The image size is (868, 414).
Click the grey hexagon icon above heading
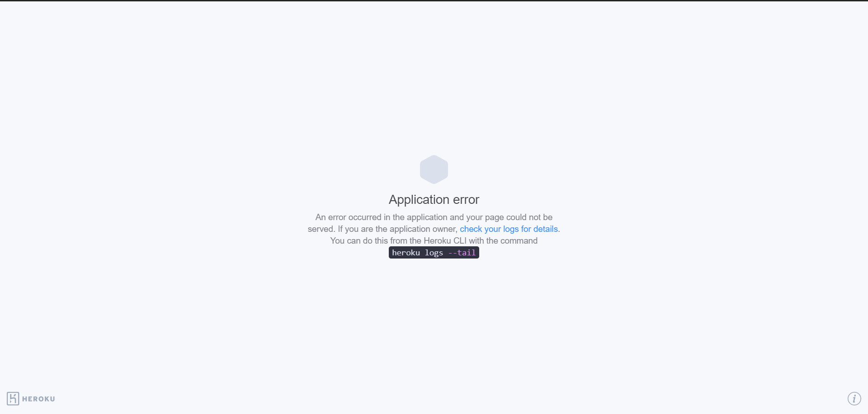(x=434, y=169)
